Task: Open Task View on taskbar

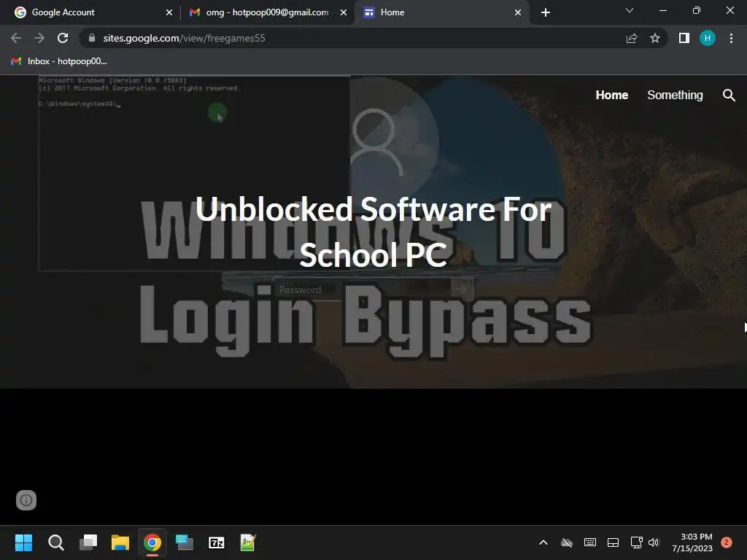Action: 88,542
